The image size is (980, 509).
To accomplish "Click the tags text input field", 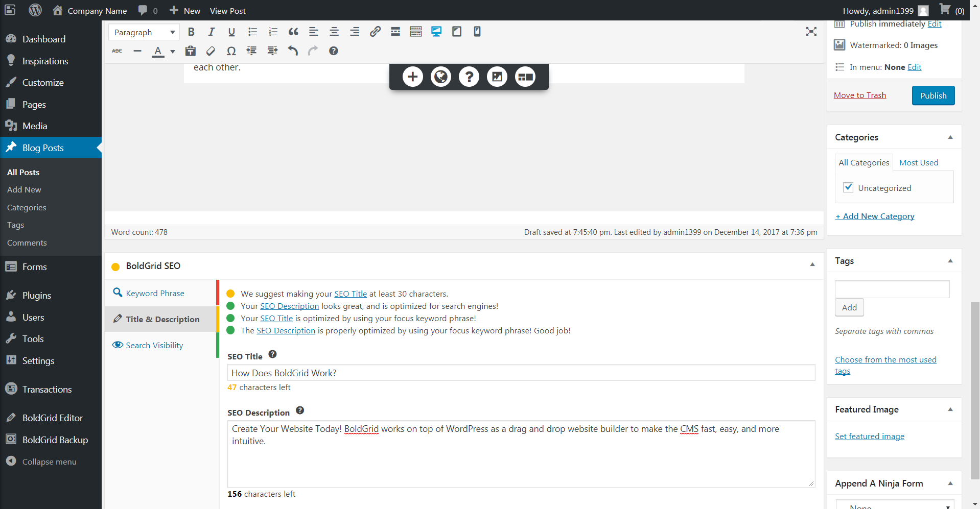I will [892, 289].
